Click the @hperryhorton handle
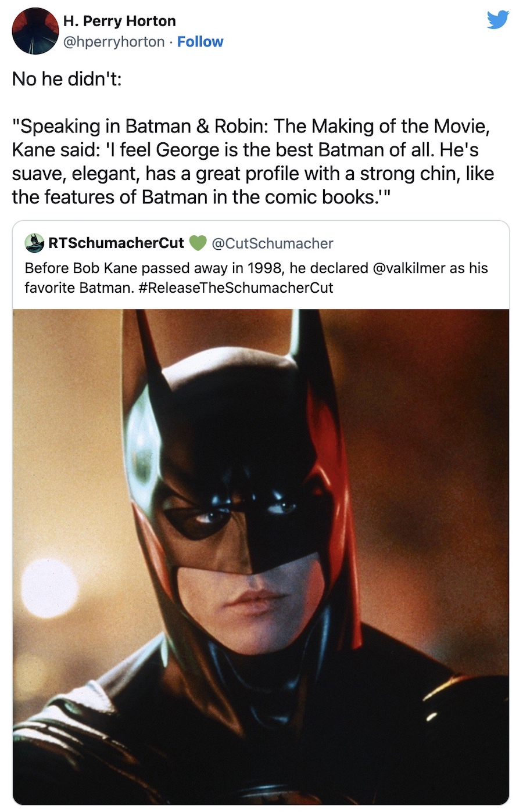 coord(113,42)
